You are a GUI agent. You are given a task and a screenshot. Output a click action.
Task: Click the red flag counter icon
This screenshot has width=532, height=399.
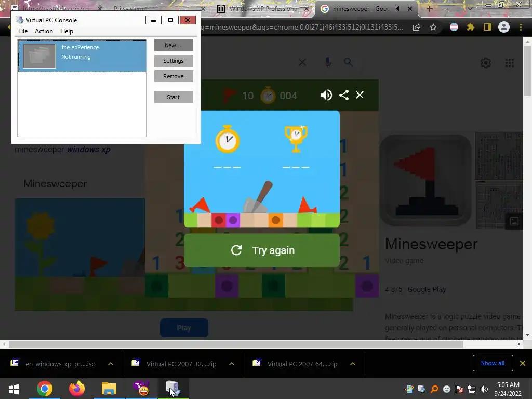[229, 96]
